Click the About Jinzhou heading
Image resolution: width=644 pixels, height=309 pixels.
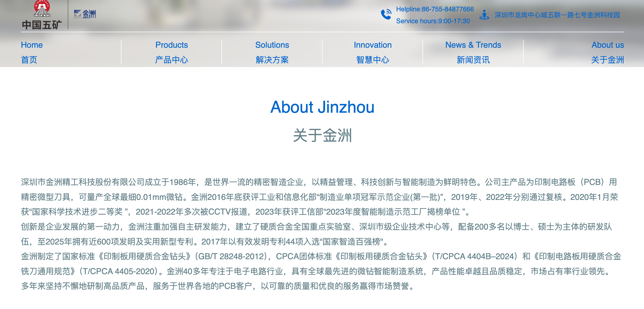click(322, 107)
